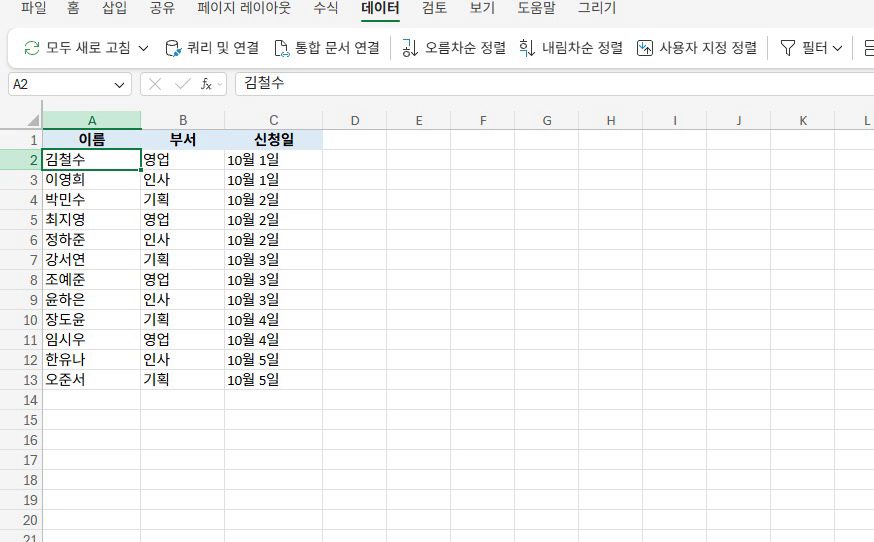Viewport: 874px width, 542px height.
Task: Open the 그리기 tab
Action: pos(597,8)
